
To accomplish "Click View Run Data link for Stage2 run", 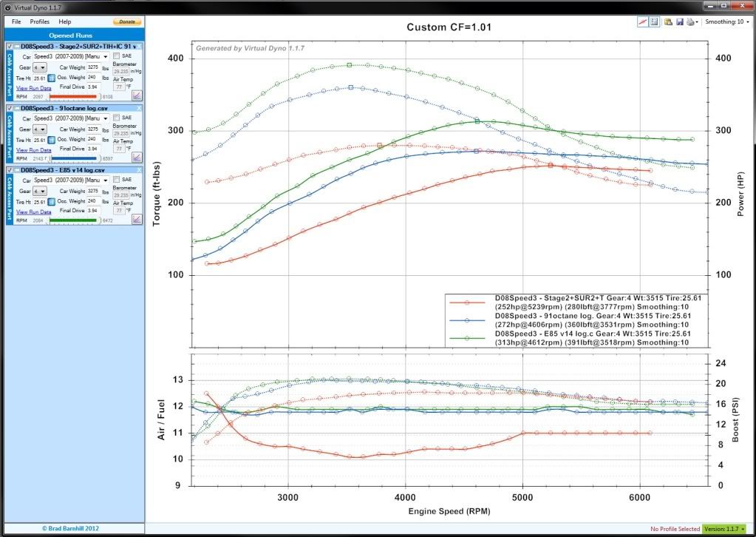I will click(x=34, y=87).
